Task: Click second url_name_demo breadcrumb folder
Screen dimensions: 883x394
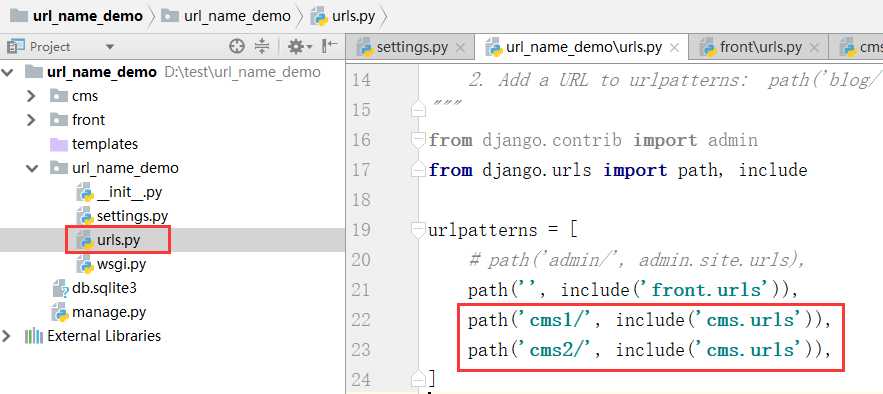Action: [226, 16]
